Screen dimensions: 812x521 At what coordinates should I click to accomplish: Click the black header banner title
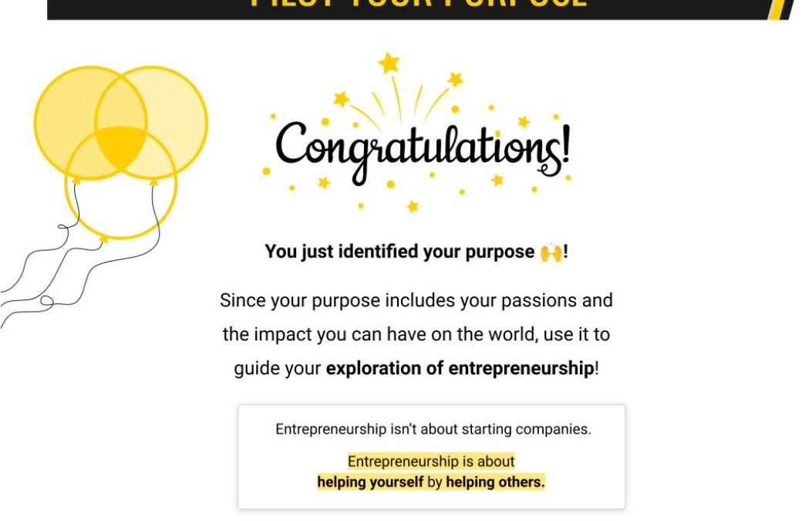419,5
